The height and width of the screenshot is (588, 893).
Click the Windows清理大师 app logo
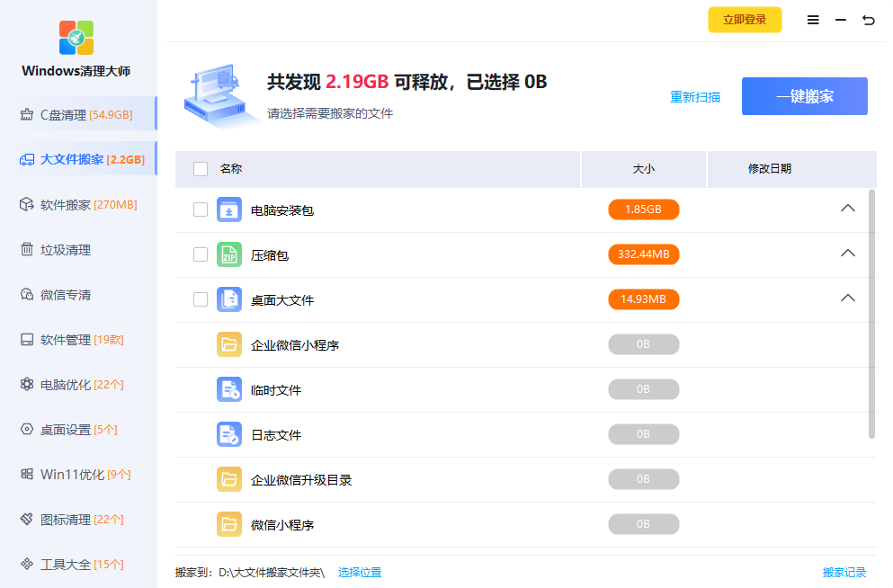(76, 39)
